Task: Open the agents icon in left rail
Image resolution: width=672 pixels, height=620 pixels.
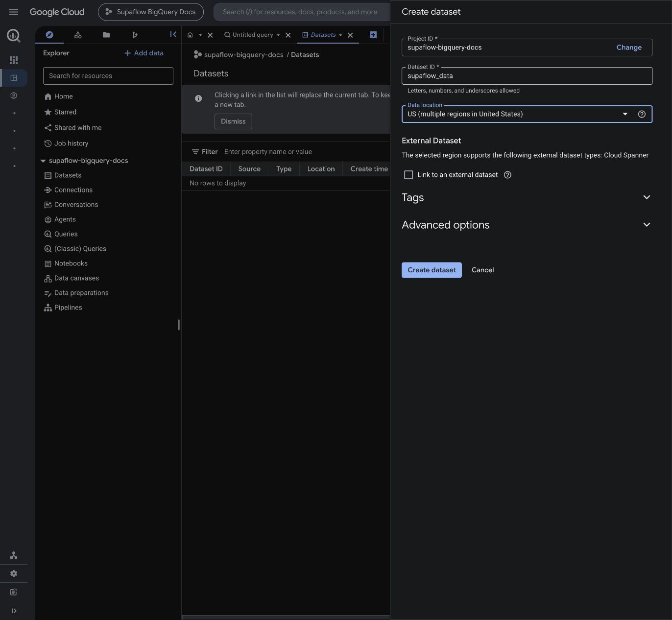Action: [x=14, y=95]
